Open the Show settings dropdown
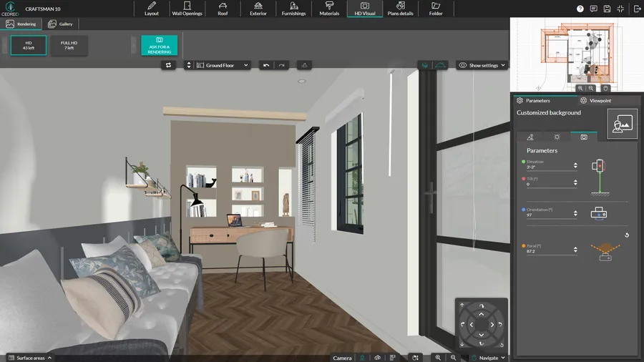Viewport: 644px width, 362px height. [x=482, y=65]
